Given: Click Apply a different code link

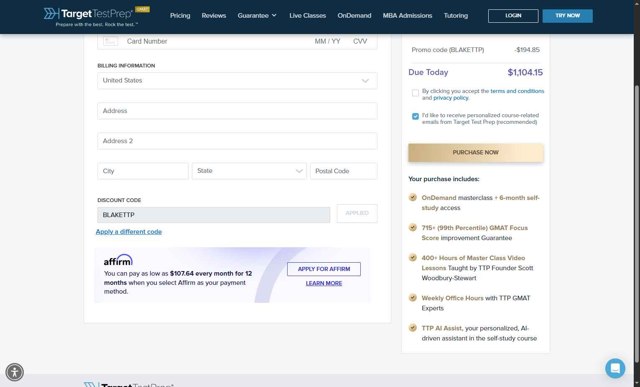Looking at the screenshot, I should coord(129,232).
